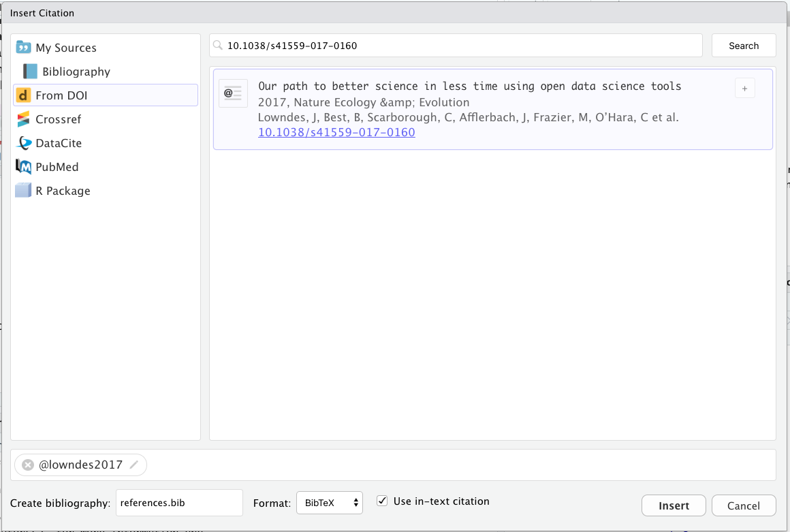This screenshot has width=790, height=532.
Task: Toggle Use in-text citation checkbox
Action: point(382,501)
